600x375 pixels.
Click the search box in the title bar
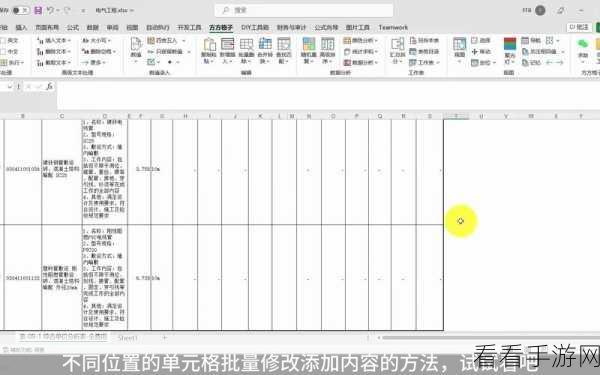pos(304,10)
